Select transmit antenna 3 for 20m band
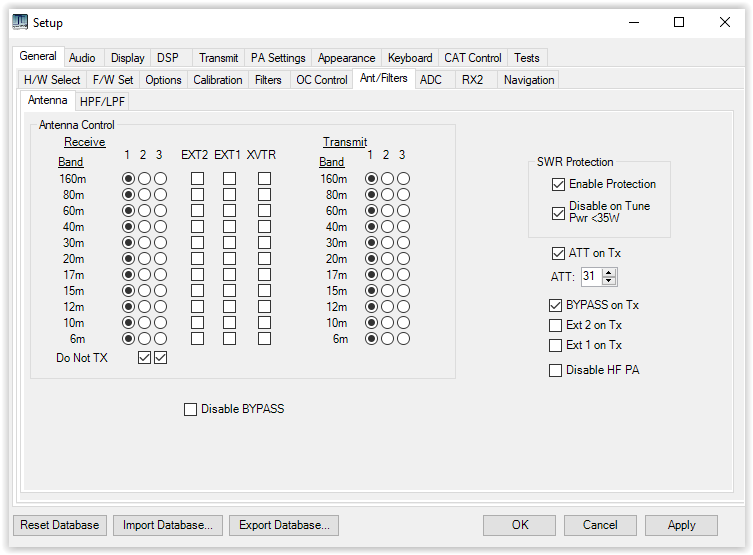Viewport: 753px width, 555px height. 402,259
